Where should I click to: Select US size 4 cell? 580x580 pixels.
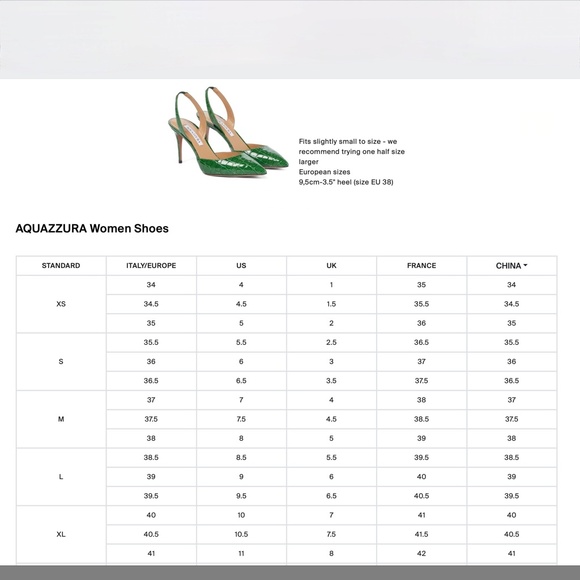click(241, 285)
